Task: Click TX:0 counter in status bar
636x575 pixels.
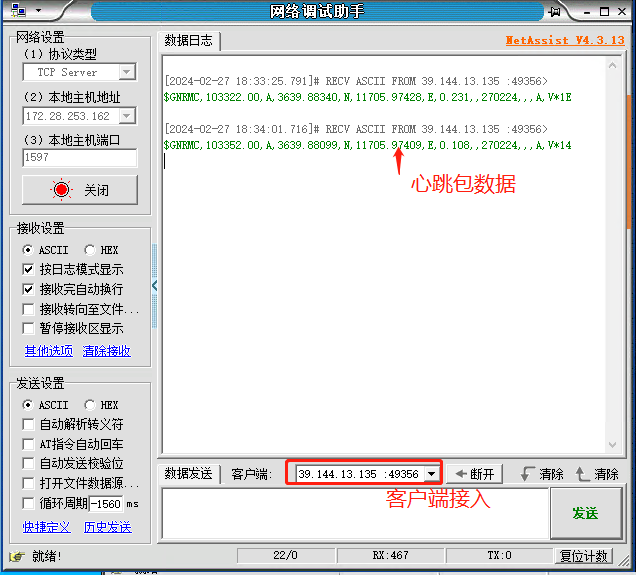Action: click(499, 556)
